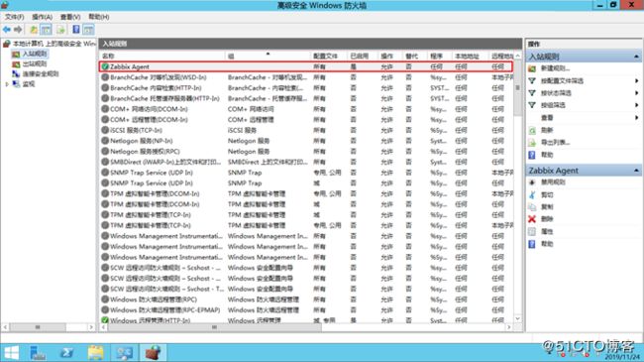Click the gray status icon of iSCSI 服务(TCP-In)
Screen dimensions: 644x362
(105, 130)
